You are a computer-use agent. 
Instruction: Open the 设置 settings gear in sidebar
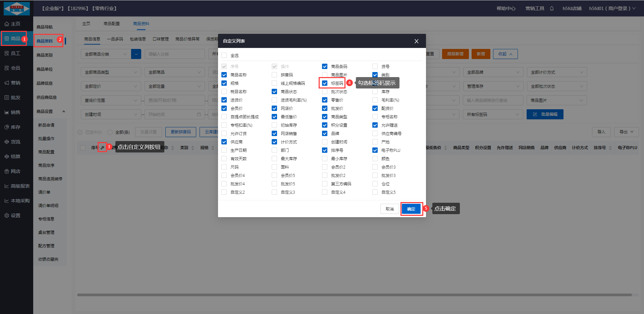coord(7,215)
